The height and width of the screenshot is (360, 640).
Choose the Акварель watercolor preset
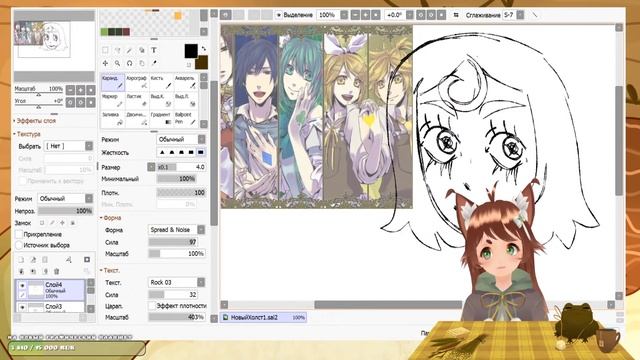click(x=185, y=82)
